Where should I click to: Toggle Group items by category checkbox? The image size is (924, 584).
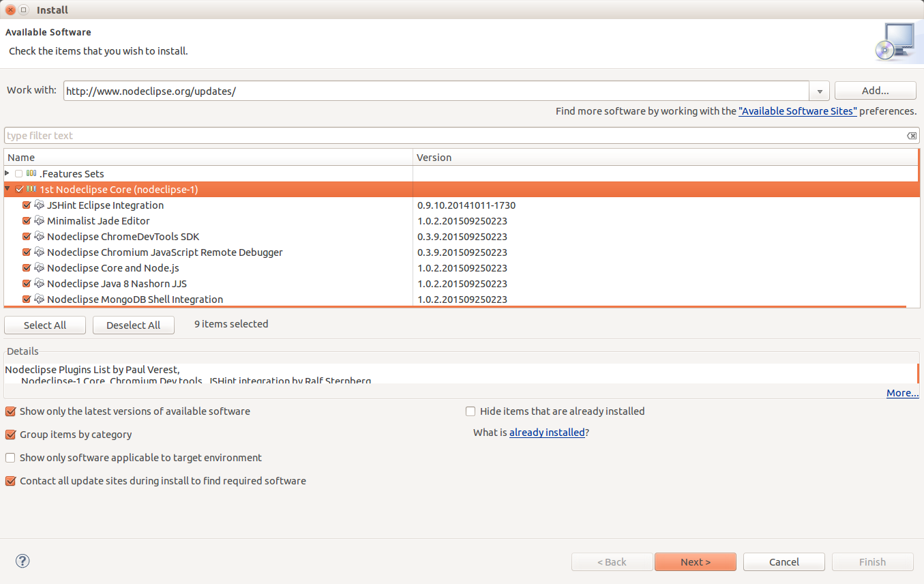click(10, 435)
